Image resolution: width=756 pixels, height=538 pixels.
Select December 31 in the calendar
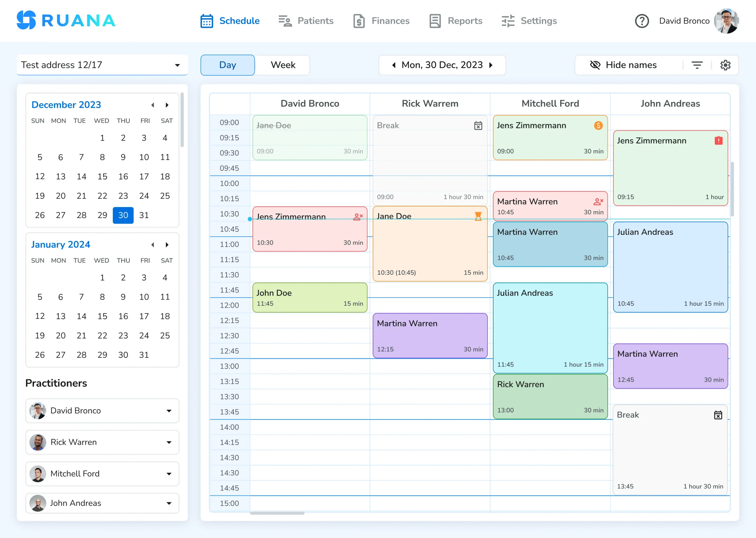pyautogui.click(x=144, y=215)
